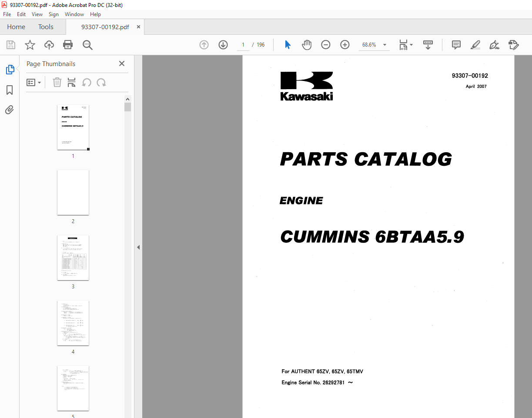532x418 pixels.
Task: Select the arrow Selection tool
Action: coord(288,45)
